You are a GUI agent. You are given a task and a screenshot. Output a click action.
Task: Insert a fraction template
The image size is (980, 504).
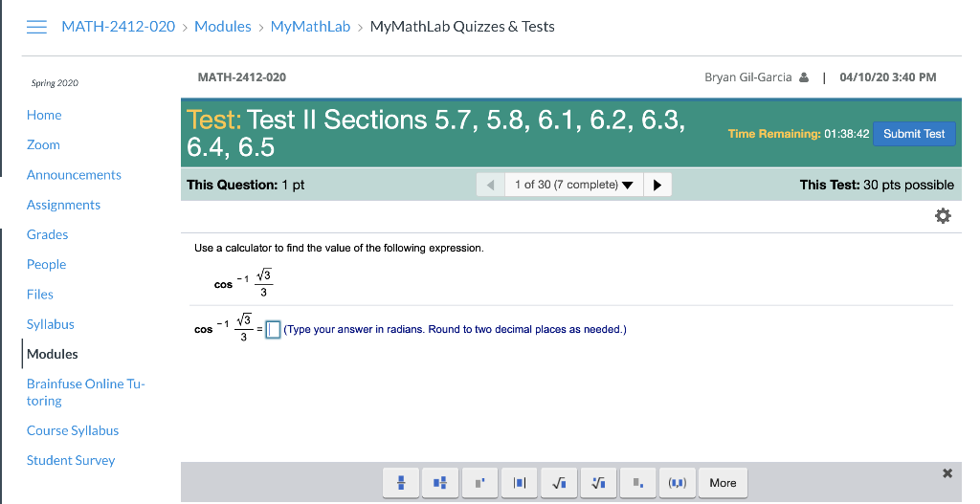(401, 483)
